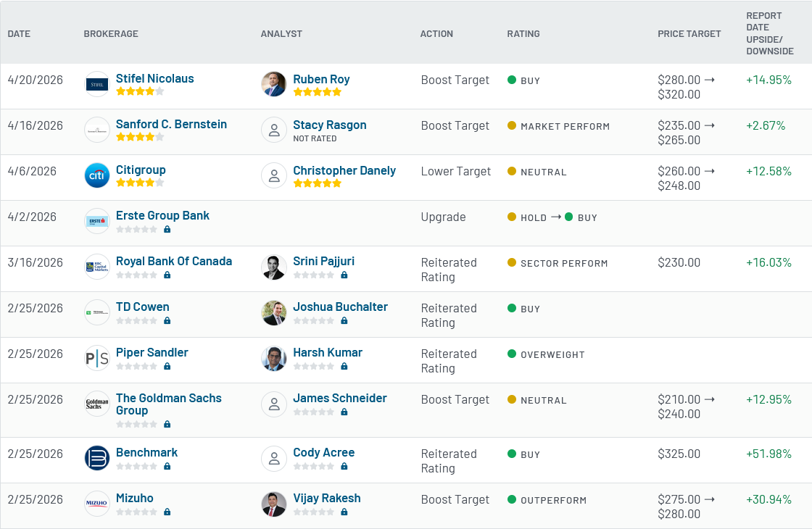Open the Sanford C. Bernstein link
The image size is (812, 529).
point(171,124)
